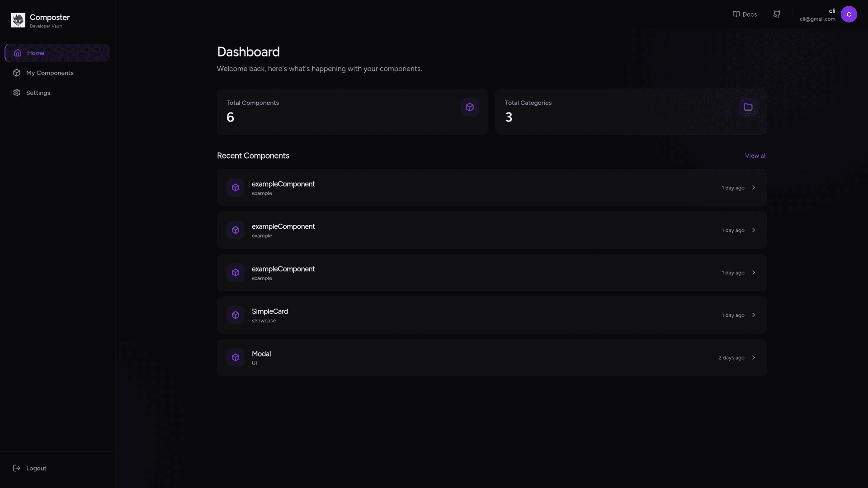This screenshot has width=868, height=488.
Task: Expand the SimpleCard row chevron
Action: pyautogui.click(x=754, y=315)
